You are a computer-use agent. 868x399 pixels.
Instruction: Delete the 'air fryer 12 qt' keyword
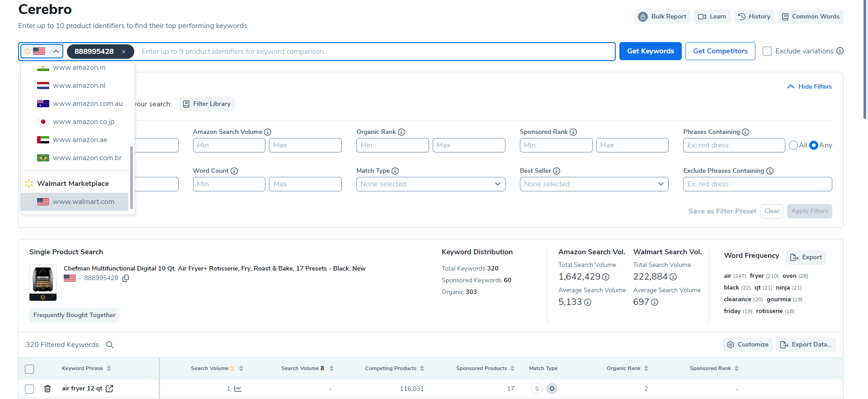coord(47,389)
